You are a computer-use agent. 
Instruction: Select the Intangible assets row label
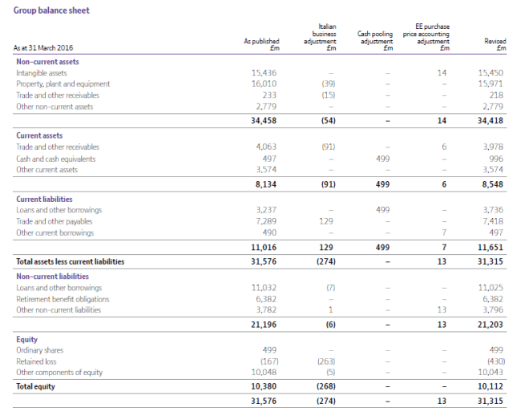[43, 73]
